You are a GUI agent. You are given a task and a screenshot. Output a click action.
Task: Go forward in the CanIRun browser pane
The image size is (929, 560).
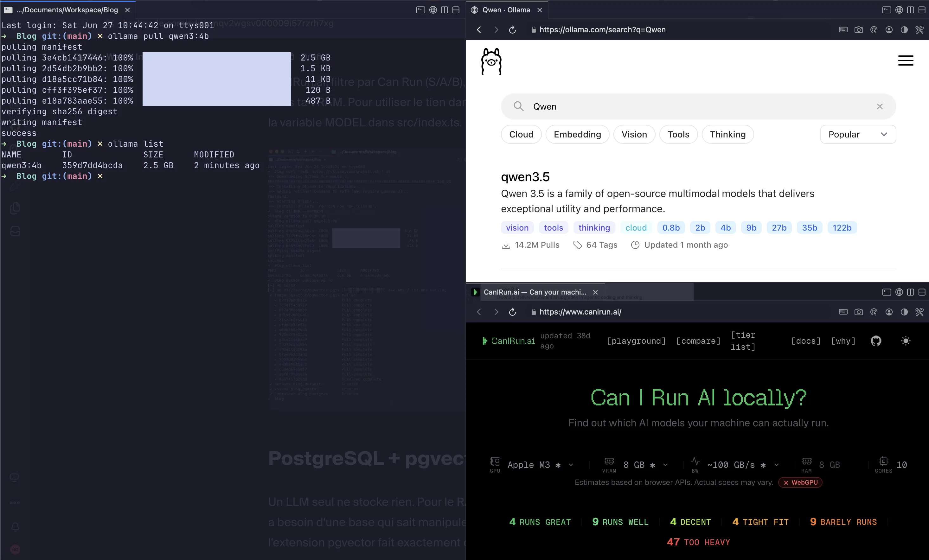click(x=496, y=312)
